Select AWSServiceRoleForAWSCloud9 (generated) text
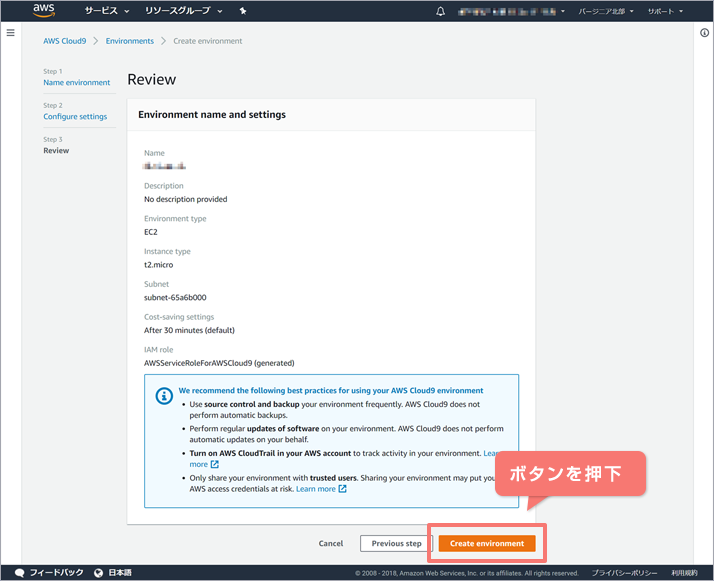714x581 pixels. (x=219, y=363)
